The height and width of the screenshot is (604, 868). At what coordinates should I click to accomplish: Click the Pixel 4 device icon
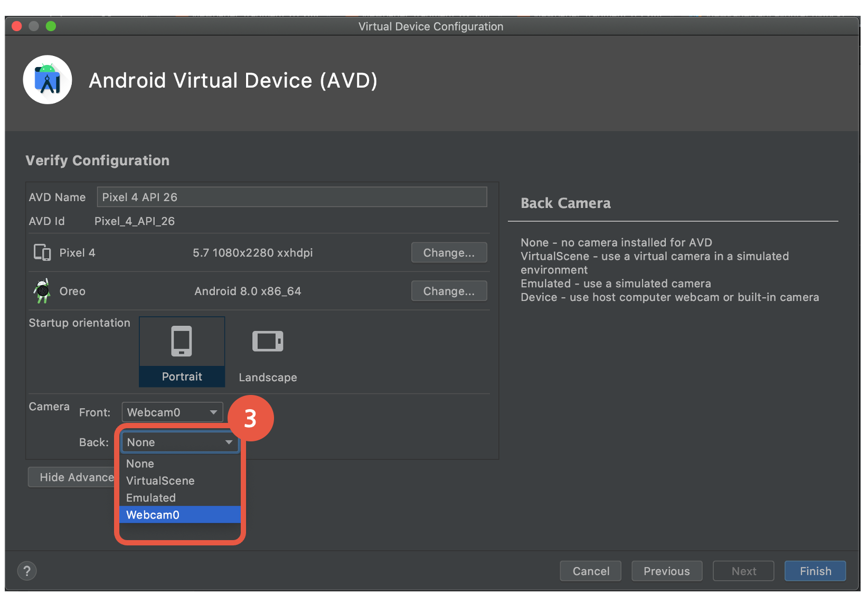pos(42,252)
